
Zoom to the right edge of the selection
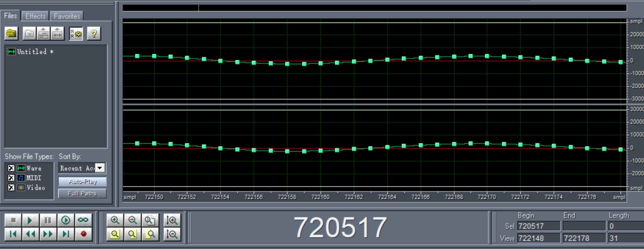(150, 234)
